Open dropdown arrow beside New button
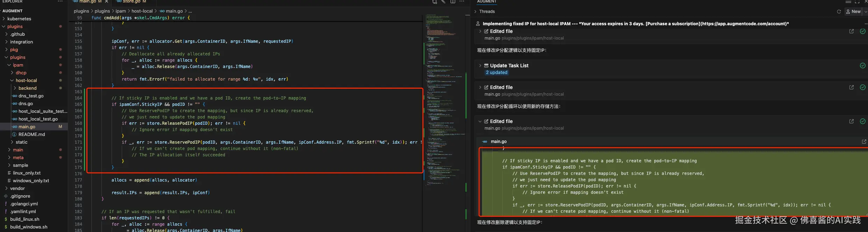The width and height of the screenshot is (868, 232). click(866, 12)
